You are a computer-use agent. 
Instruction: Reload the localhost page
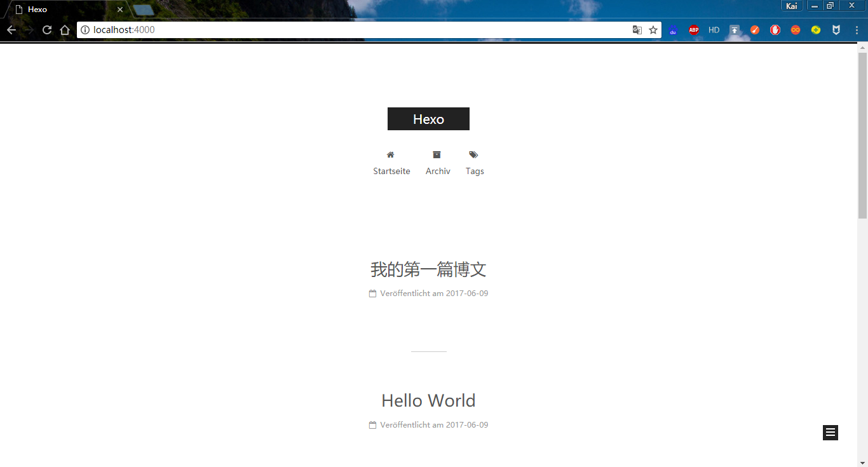(x=47, y=30)
